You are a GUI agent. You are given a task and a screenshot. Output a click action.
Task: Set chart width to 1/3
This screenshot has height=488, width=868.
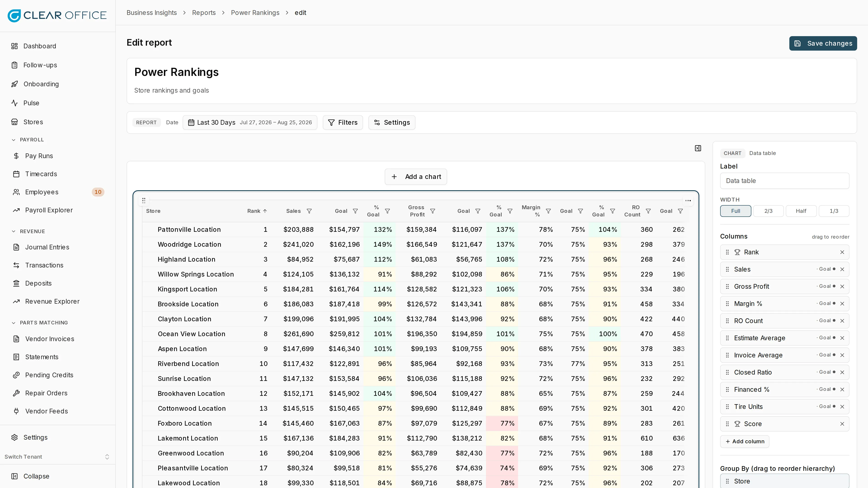pyautogui.click(x=834, y=211)
